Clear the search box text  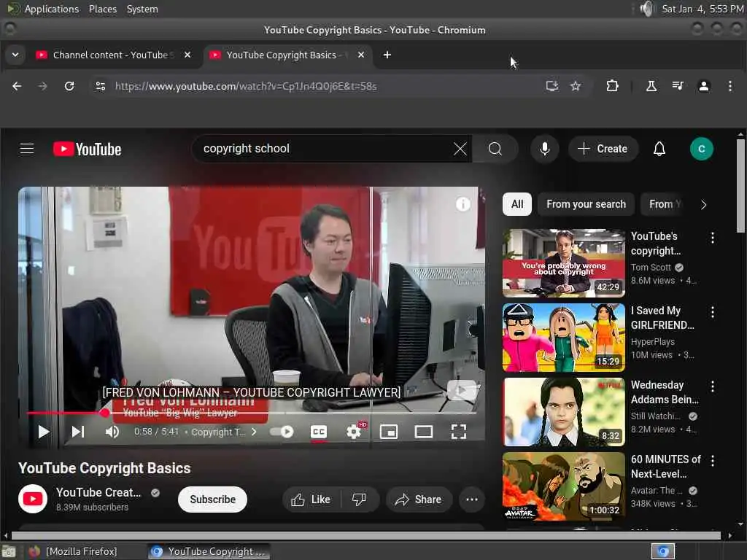pyautogui.click(x=460, y=149)
